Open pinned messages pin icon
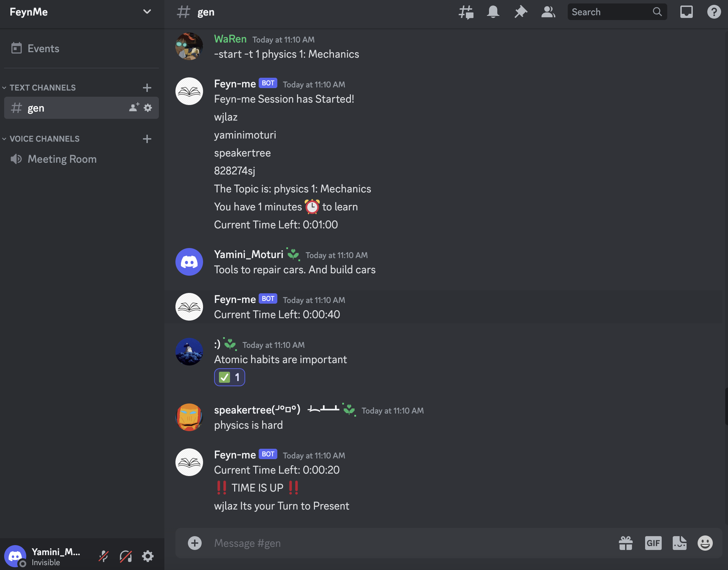The height and width of the screenshot is (570, 728). (x=520, y=12)
